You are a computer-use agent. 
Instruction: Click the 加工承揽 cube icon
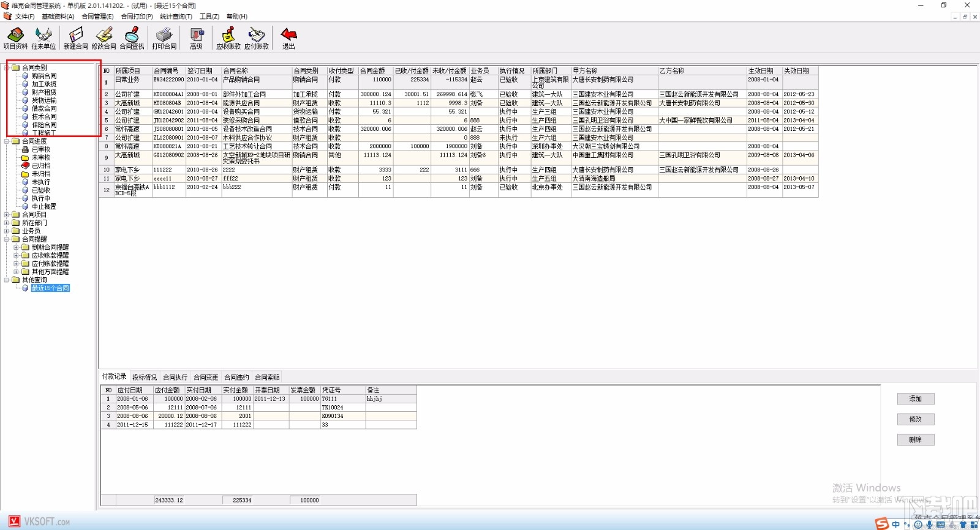[x=25, y=84]
